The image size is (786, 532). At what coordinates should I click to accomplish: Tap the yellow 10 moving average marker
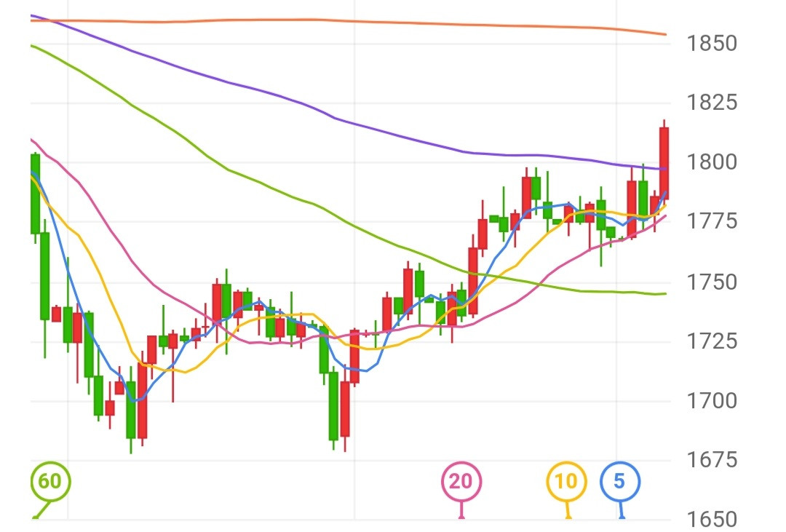(x=566, y=481)
